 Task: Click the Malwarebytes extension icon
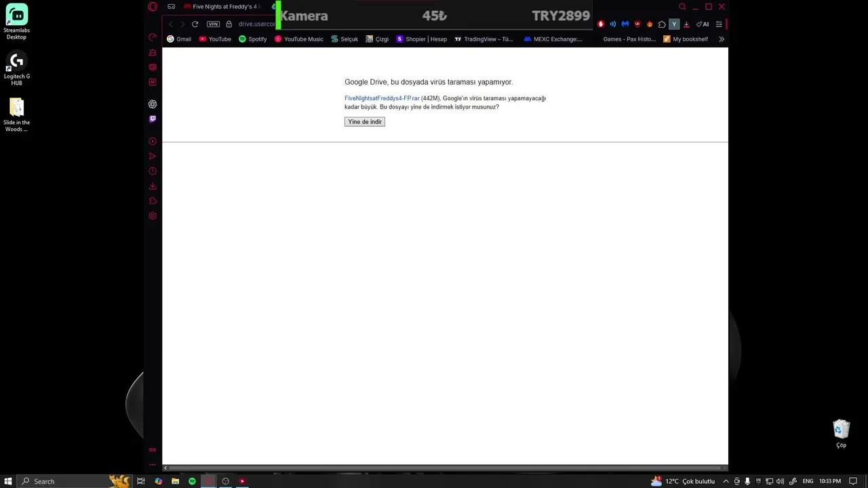625,24
